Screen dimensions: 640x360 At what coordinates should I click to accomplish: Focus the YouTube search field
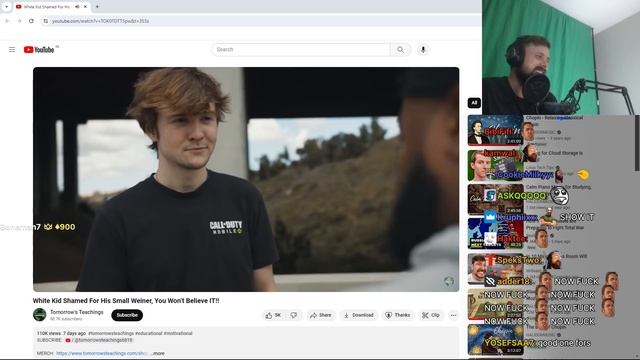click(x=301, y=49)
